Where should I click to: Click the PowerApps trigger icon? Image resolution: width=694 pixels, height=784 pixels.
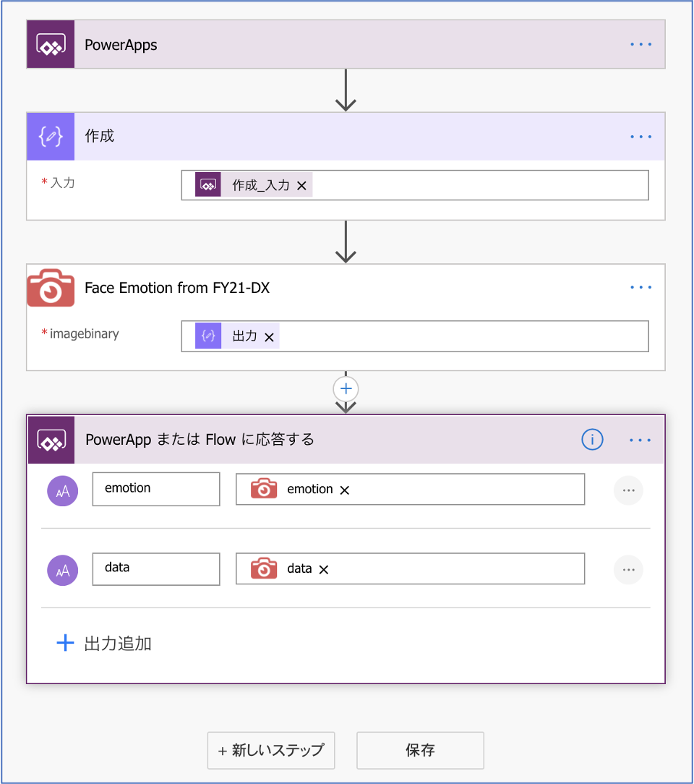click(x=51, y=45)
